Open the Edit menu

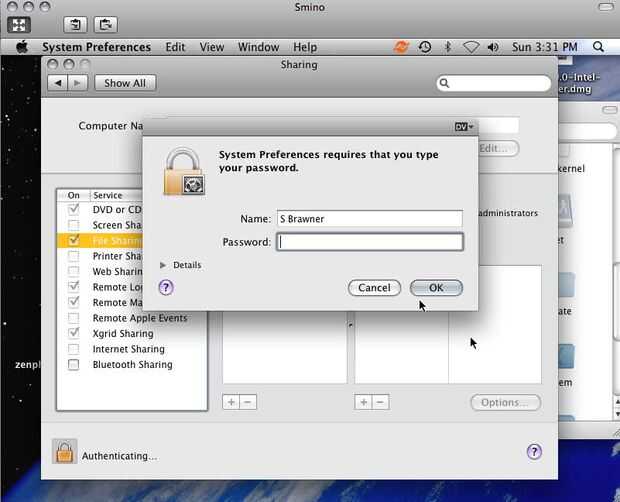coord(175,47)
